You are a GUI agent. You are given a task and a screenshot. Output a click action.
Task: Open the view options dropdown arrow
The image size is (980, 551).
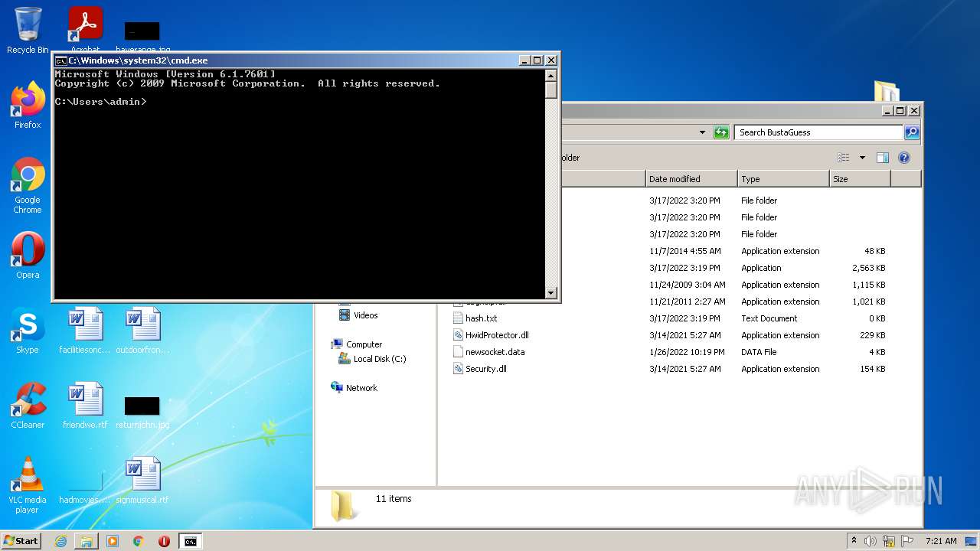click(862, 158)
